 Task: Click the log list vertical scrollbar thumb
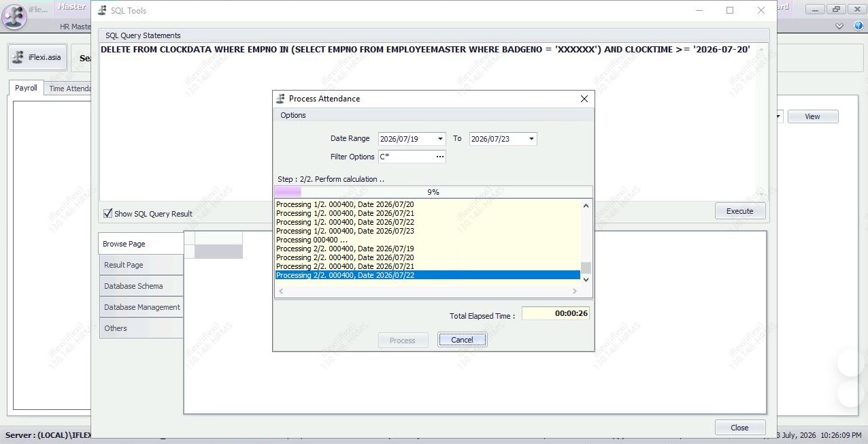(586, 268)
